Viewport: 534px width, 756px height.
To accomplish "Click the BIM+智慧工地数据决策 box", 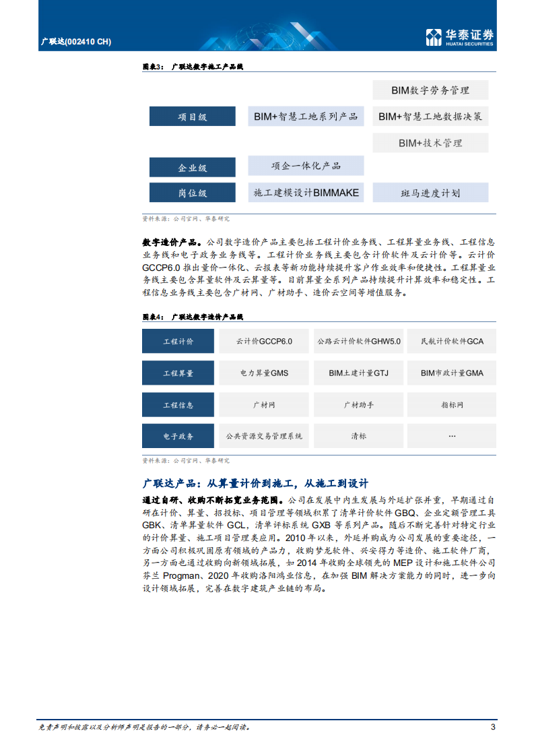I will pyautogui.click(x=430, y=116).
